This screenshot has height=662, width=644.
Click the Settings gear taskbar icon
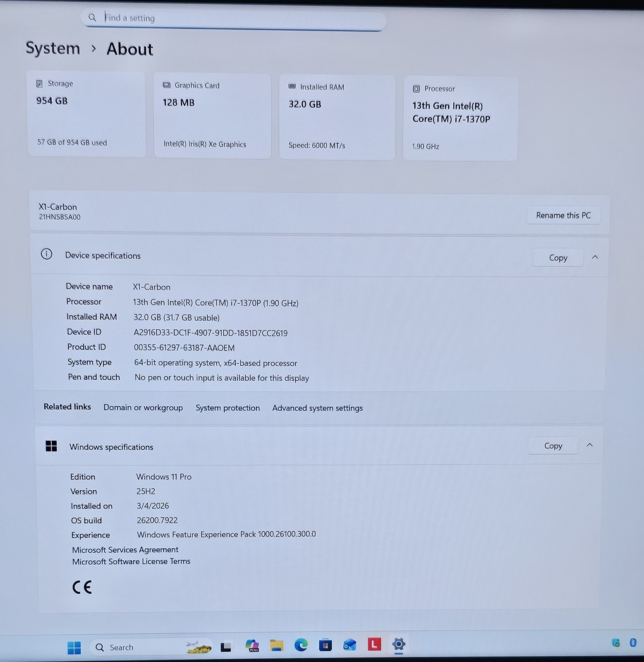[x=398, y=644]
